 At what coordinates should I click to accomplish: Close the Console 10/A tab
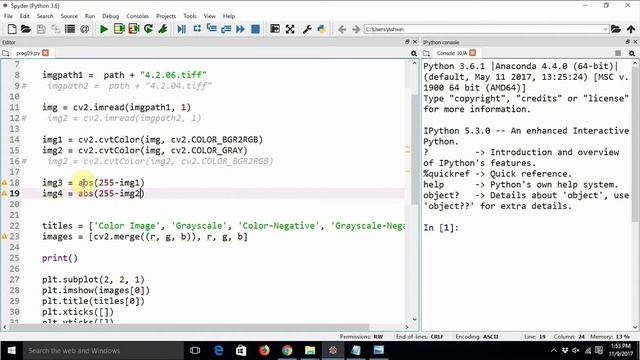(x=473, y=53)
